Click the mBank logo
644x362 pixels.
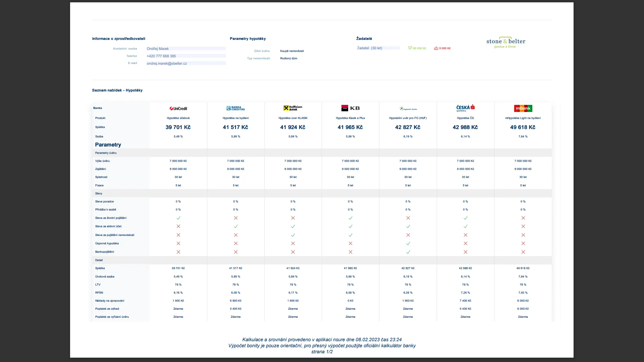(x=523, y=108)
